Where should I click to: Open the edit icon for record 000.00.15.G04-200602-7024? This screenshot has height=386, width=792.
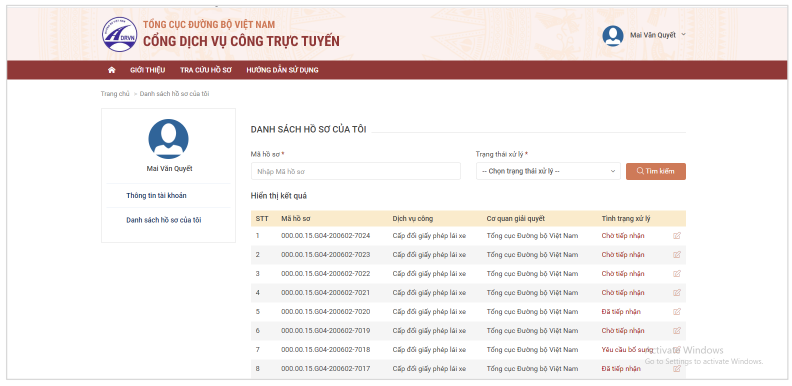click(x=677, y=235)
